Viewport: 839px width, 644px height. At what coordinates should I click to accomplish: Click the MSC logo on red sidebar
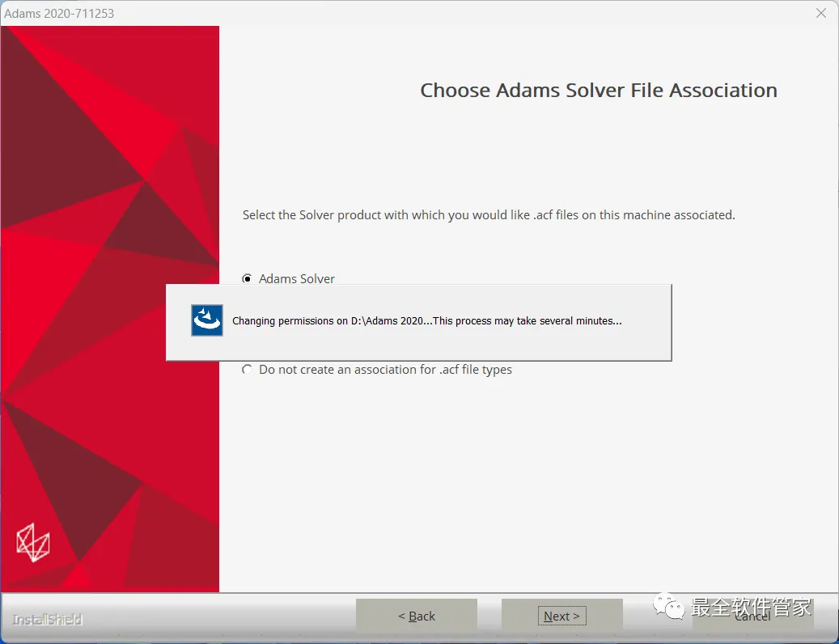[33, 542]
